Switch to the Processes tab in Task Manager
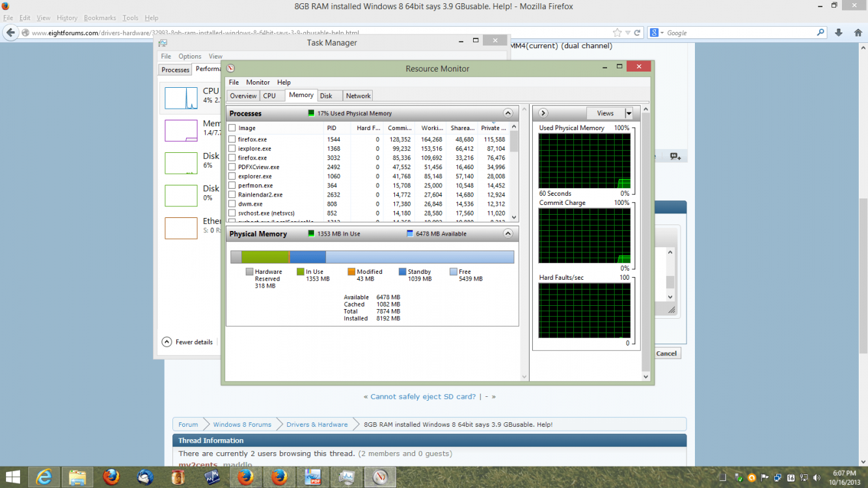Viewport: 868px width, 488px height. [175, 70]
